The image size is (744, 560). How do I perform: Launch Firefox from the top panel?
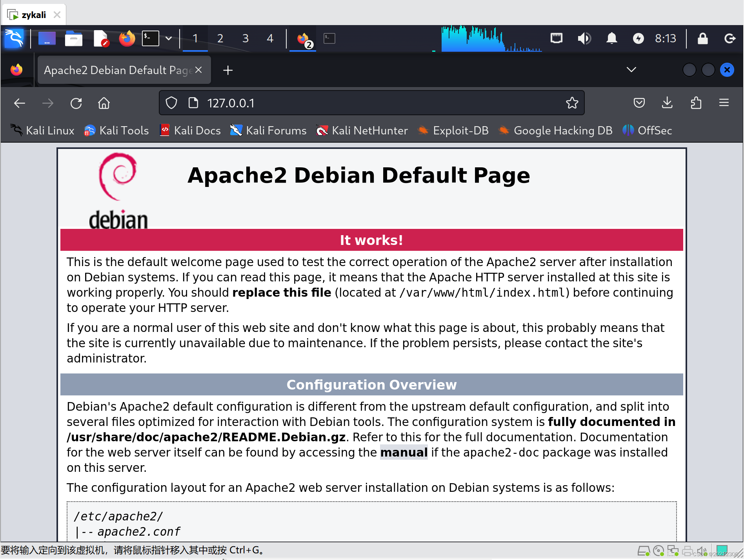coord(127,38)
